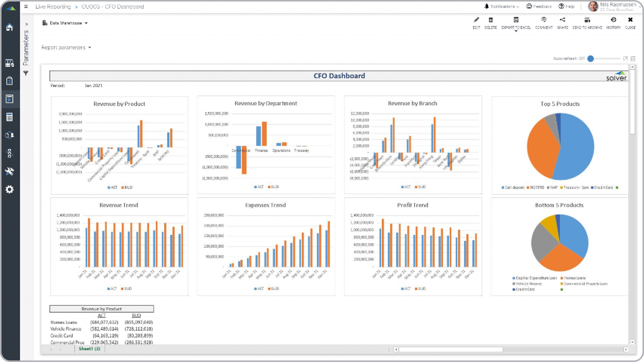Image resolution: width=644 pixels, height=362 pixels.
Task: Select the Sheet1 (3) tab
Action: (x=89, y=349)
